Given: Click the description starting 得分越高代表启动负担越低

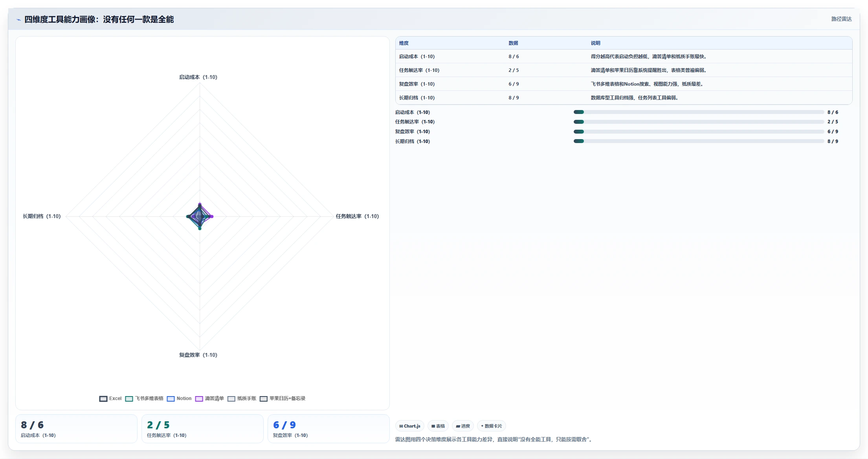Looking at the screenshot, I should click(649, 57).
